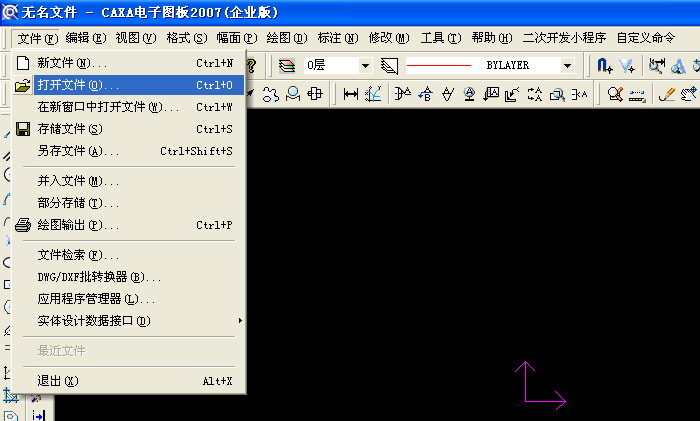Viewport: 700px width, 421px height.
Task: Select 并入文件(M) menu entry
Action: pos(129,181)
